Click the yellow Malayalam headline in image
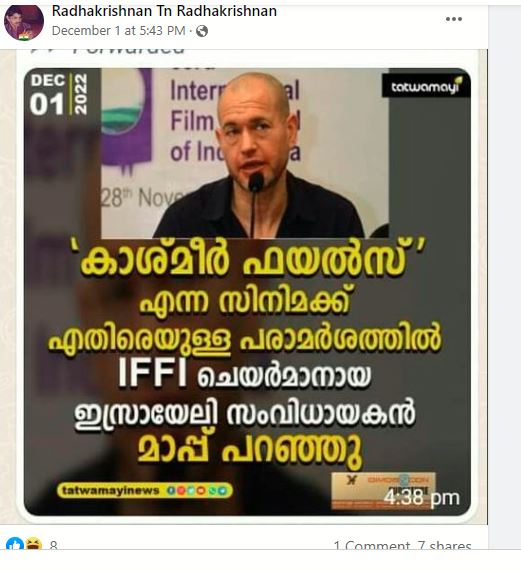Image resolution: width=521 pixels, height=573 pixels. 244,258
